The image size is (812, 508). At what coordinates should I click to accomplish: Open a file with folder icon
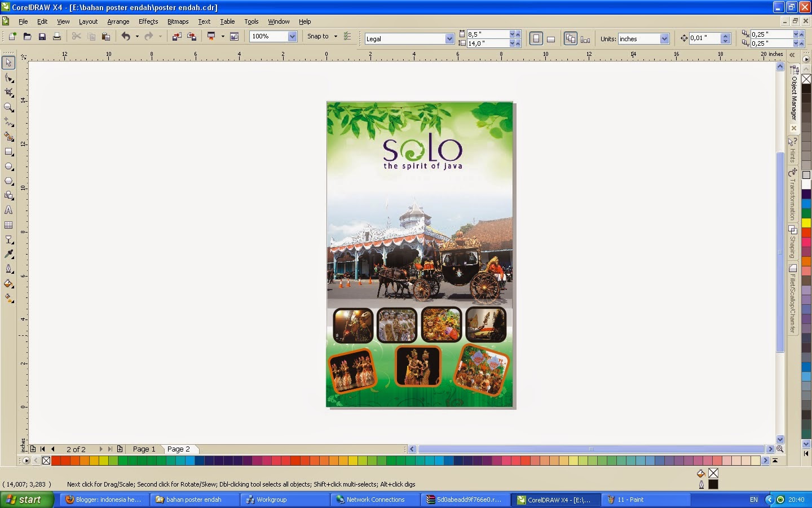click(x=27, y=36)
